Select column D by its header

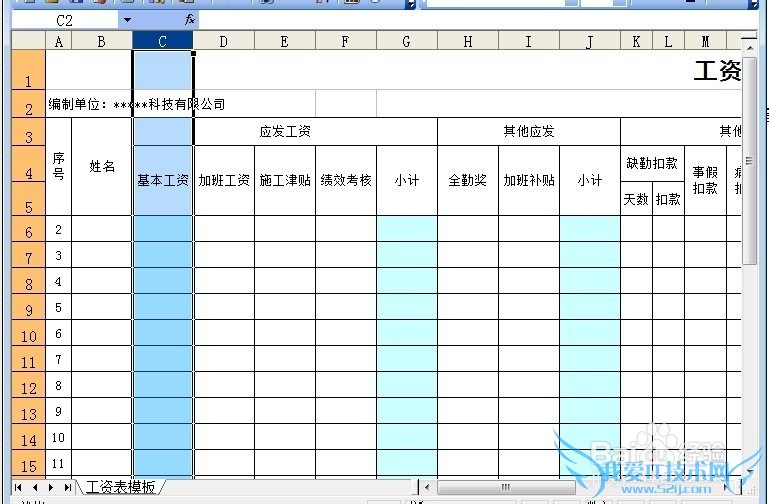pos(224,42)
